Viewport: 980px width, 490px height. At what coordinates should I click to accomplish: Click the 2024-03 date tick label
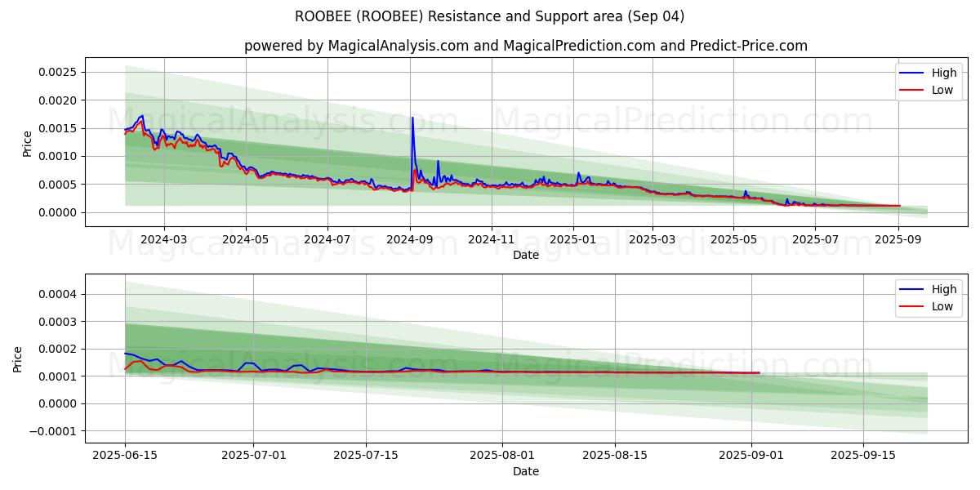point(164,239)
